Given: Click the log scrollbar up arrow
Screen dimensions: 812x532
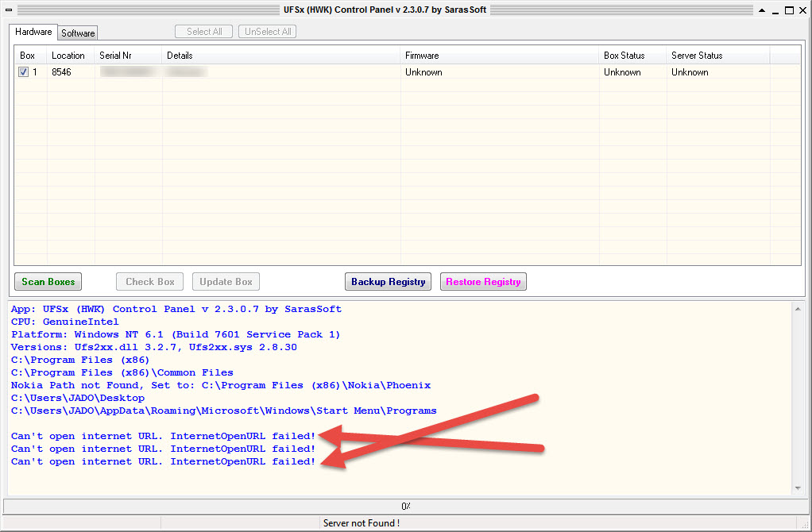Looking at the screenshot, I should (798, 309).
